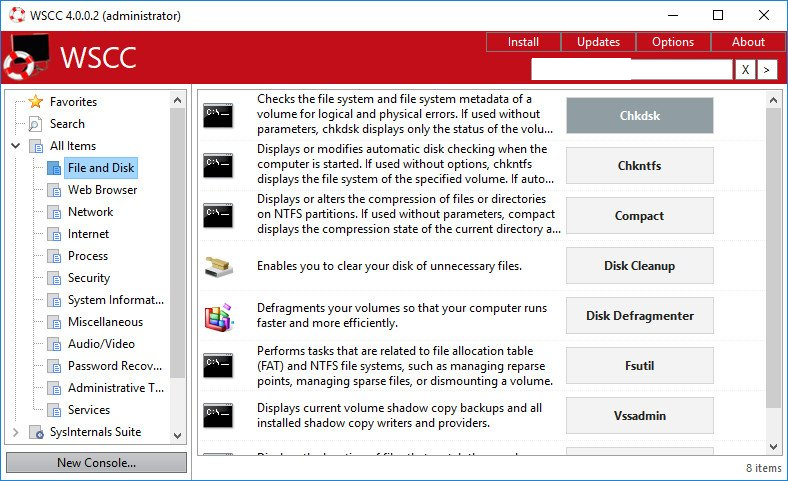
Task: Select Internet category
Action: point(88,234)
